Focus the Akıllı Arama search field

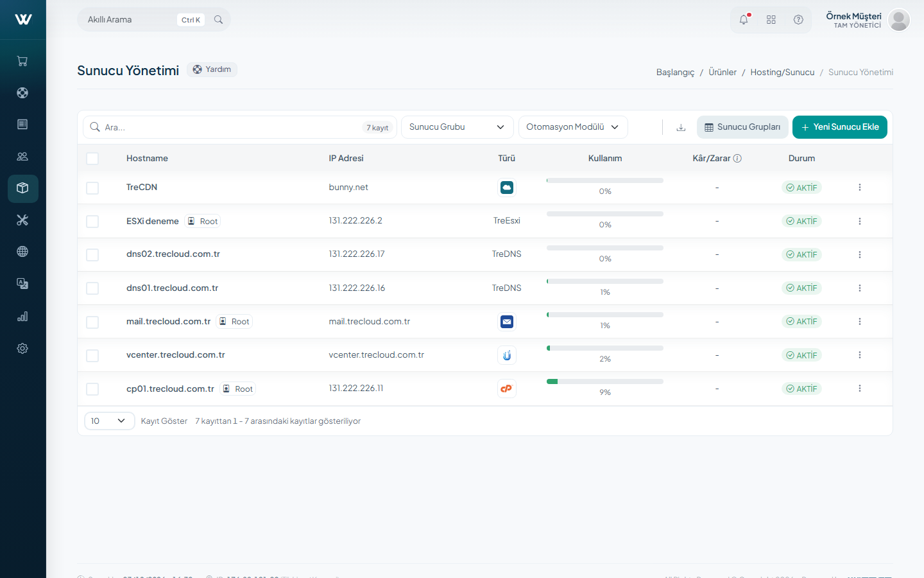point(154,20)
